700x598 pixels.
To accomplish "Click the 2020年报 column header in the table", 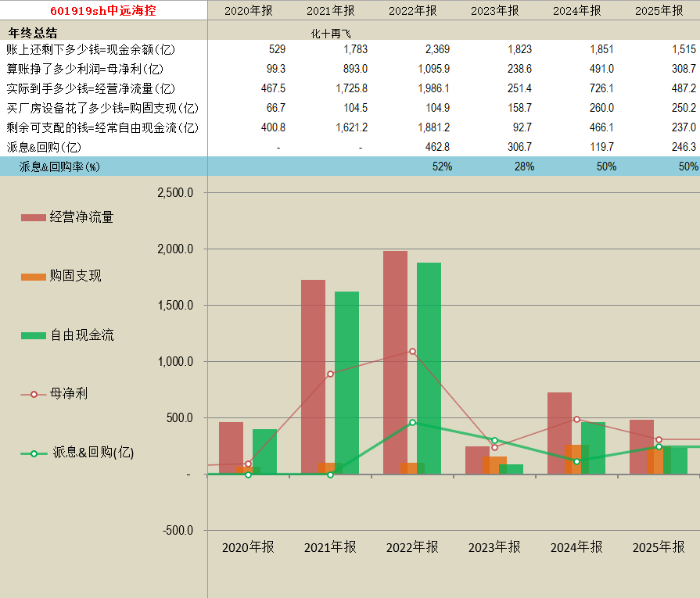I will 248,11.
